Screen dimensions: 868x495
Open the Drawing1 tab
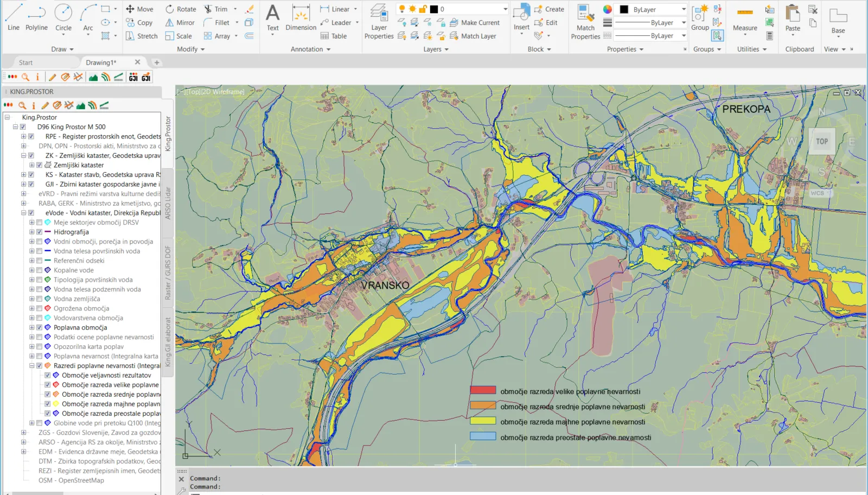pyautogui.click(x=101, y=62)
